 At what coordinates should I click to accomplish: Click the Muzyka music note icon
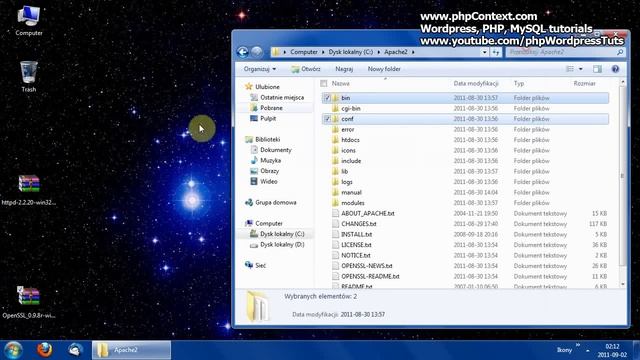[254, 160]
